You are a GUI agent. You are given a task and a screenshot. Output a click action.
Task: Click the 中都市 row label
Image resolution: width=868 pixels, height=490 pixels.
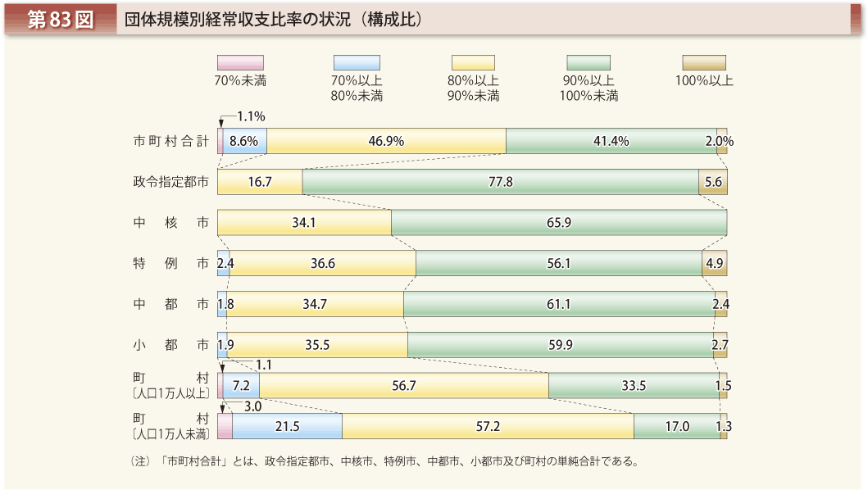[170, 304]
